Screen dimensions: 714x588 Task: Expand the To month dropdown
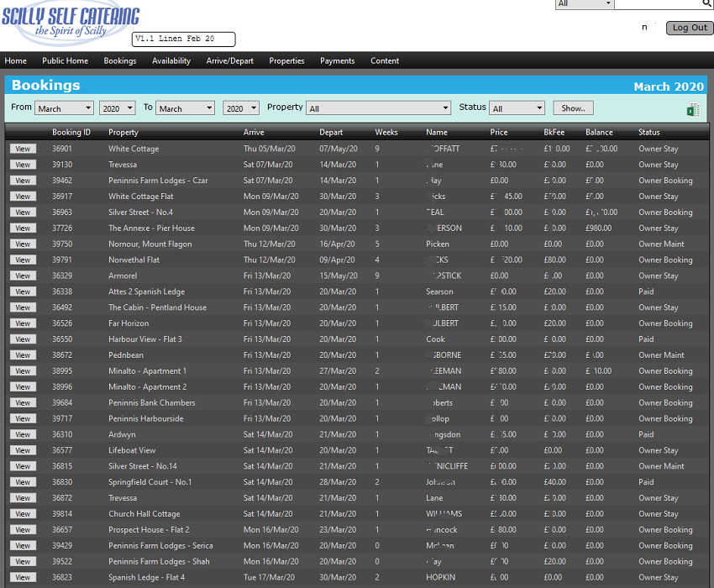(x=185, y=108)
